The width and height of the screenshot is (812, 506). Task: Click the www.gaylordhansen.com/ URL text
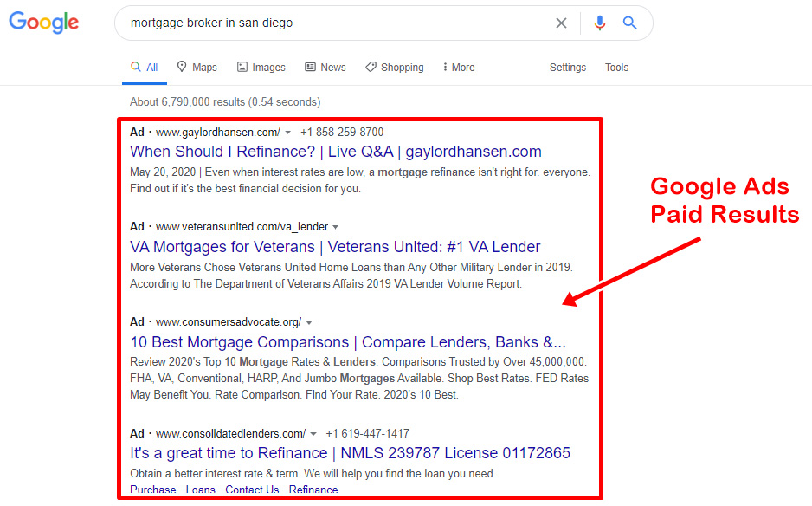(x=218, y=133)
